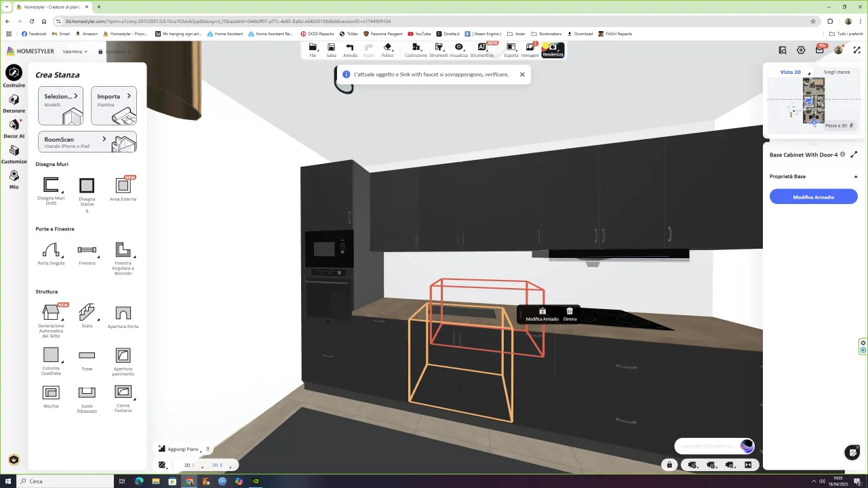Save the project with Salva
The height and width of the screenshot is (488, 868).
coord(331,50)
